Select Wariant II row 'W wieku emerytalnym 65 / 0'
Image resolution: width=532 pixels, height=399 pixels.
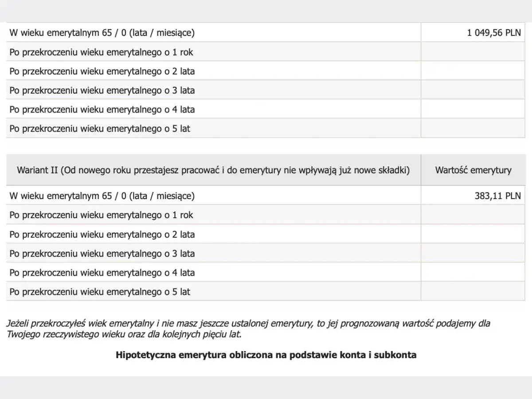point(266,196)
